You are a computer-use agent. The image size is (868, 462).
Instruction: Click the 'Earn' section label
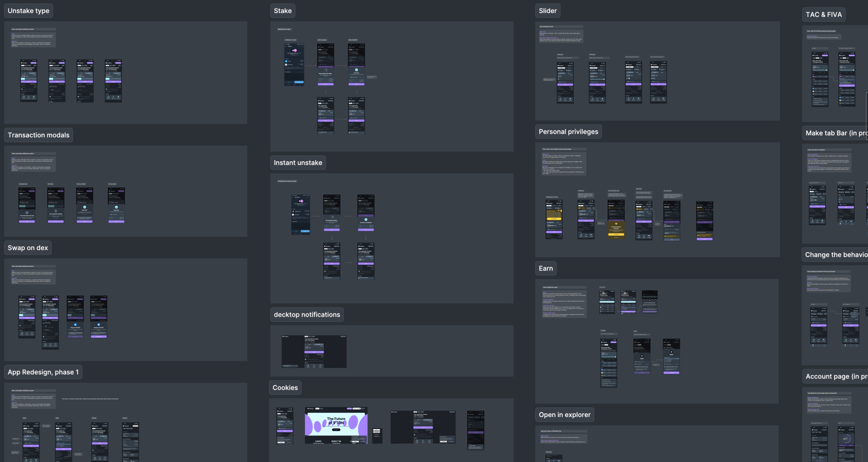(545, 268)
